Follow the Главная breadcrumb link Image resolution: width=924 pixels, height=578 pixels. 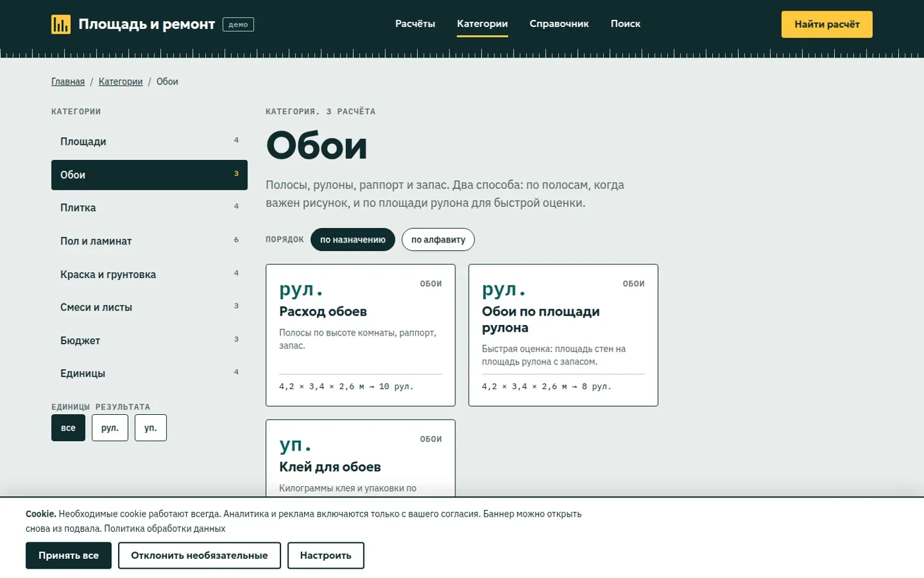68,82
